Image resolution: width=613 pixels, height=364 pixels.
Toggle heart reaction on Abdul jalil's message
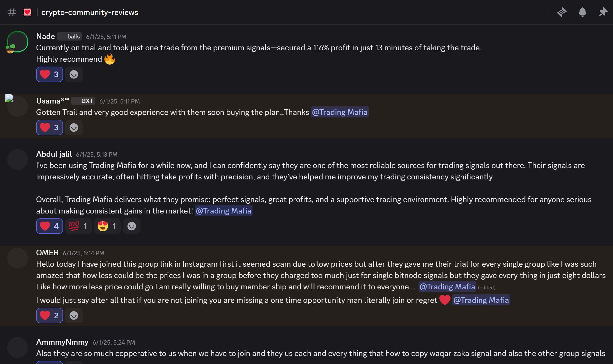click(49, 226)
